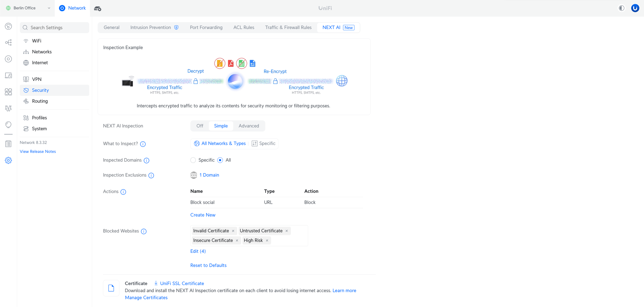Turn NEXT AI Inspection Off
This screenshot has width=644, height=307.
tap(200, 126)
